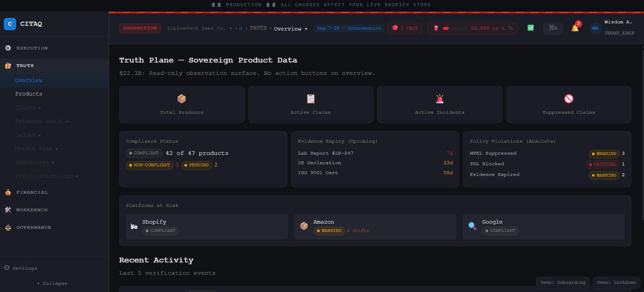Screen dimensions: 644x292
Task: Open notifications bell icon
Action: [x=575, y=28]
